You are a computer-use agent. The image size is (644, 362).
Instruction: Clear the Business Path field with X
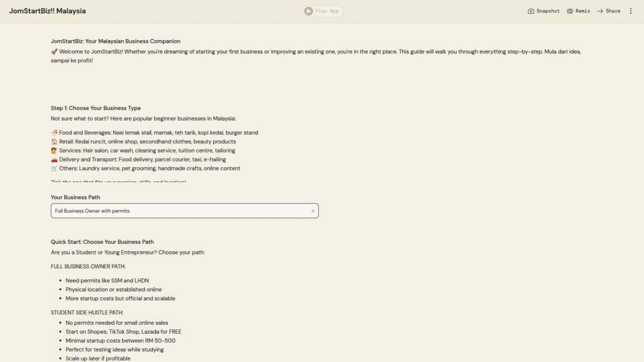[x=313, y=211]
